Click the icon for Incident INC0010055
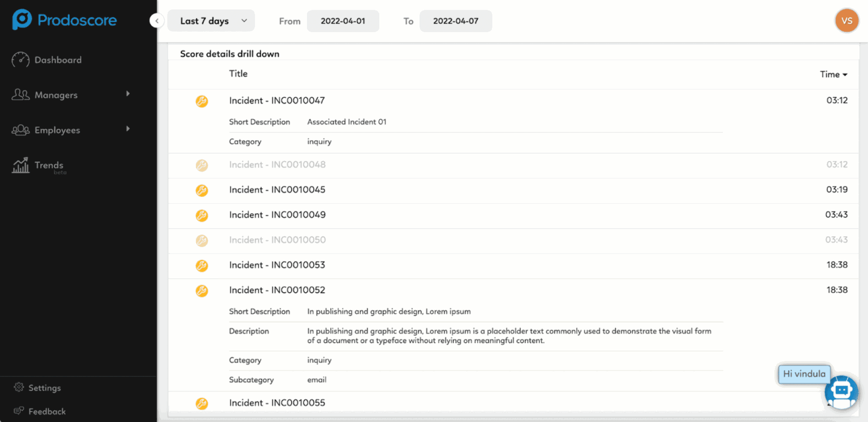868x422 pixels. pos(202,403)
